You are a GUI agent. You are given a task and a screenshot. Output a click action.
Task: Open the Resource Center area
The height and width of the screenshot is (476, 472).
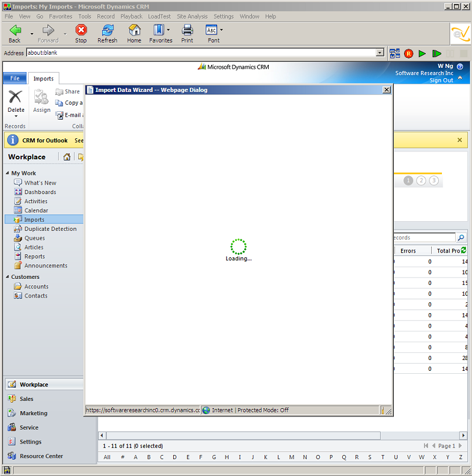(x=41, y=456)
